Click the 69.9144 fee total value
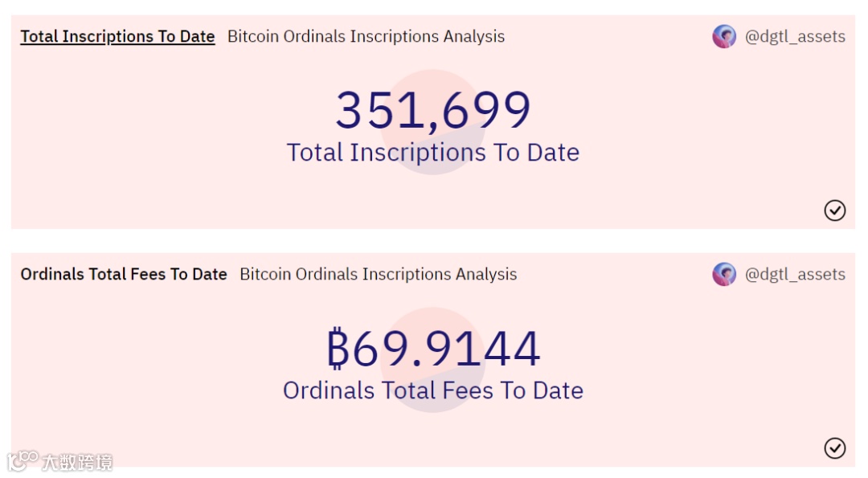This screenshot has width=868, height=478. click(446, 349)
